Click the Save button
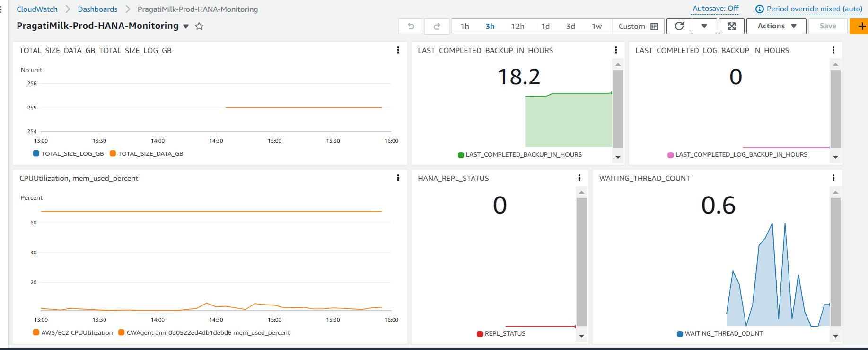The width and height of the screenshot is (868, 350). 828,27
